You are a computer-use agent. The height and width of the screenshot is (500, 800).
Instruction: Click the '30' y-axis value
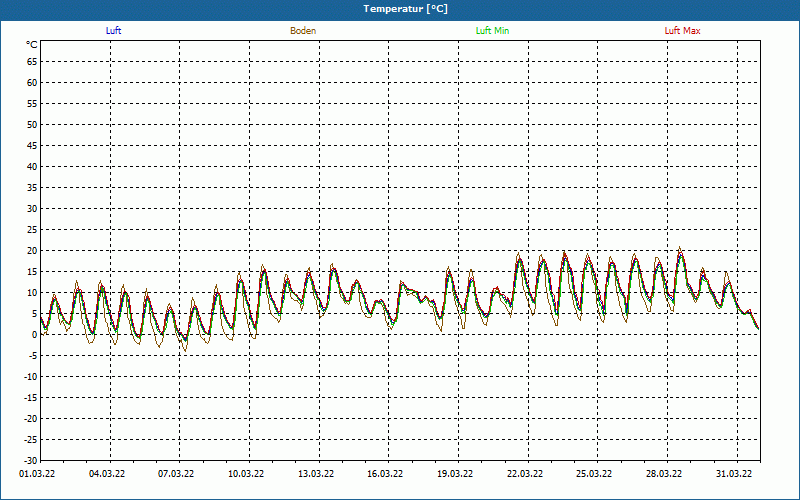pos(32,209)
